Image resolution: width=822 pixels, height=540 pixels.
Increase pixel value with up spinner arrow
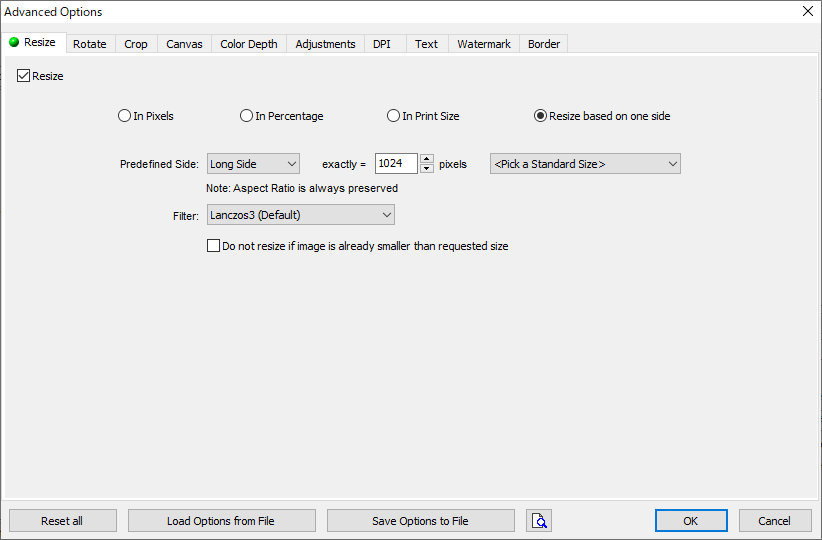tap(427, 158)
